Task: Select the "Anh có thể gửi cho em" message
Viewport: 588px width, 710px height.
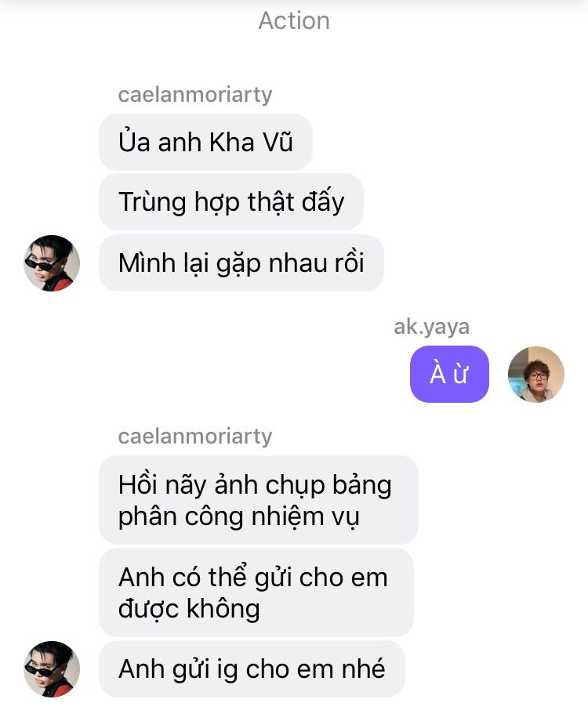Action: click(x=256, y=592)
